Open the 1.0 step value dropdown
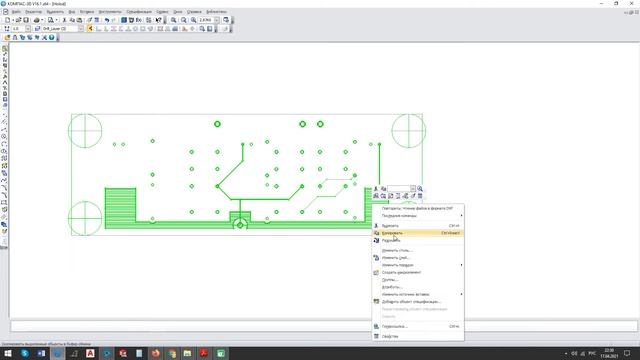Screen dimensions: 640x360 coord(28,29)
